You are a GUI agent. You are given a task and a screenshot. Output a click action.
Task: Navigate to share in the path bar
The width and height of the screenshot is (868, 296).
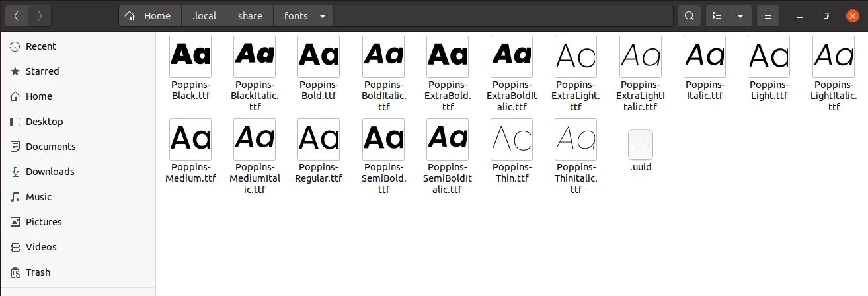[250, 16]
